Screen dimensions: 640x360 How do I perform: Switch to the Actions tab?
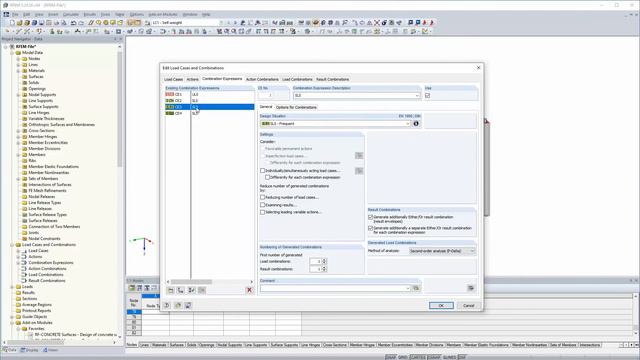(192, 79)
